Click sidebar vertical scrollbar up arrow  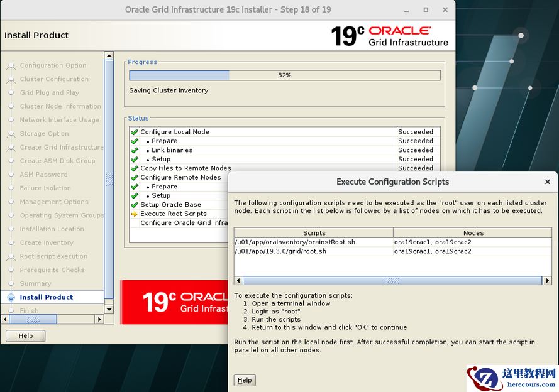click(109, 55)
